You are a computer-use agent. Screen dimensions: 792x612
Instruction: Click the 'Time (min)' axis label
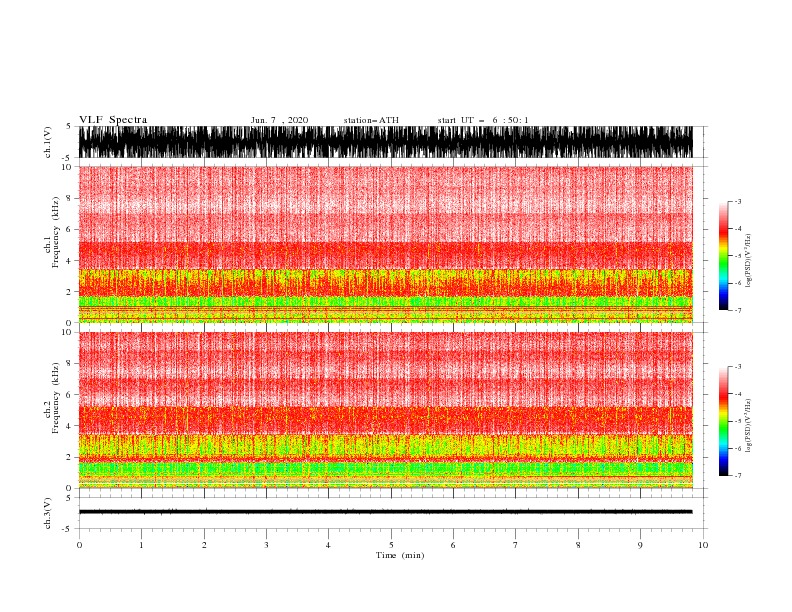[400, 555]
